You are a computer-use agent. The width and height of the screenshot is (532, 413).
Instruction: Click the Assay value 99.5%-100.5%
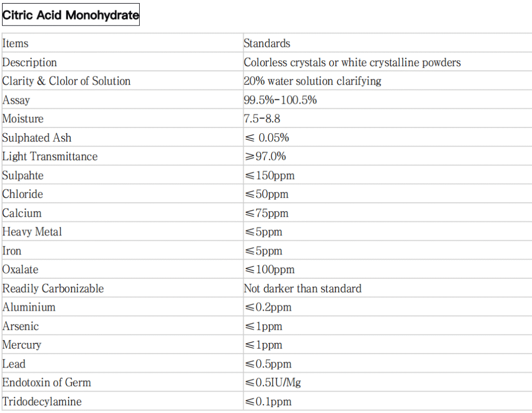point(280,100)
